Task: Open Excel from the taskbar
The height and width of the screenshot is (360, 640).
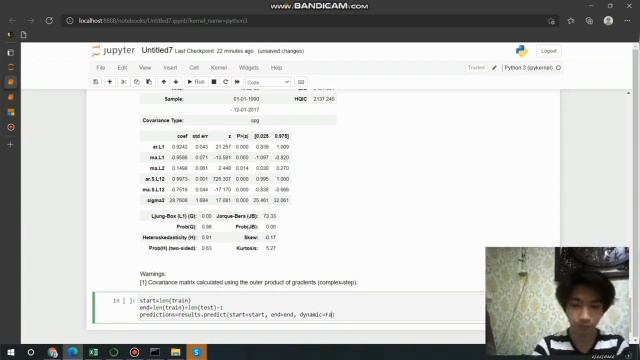Action: click(x=93, y=352)
